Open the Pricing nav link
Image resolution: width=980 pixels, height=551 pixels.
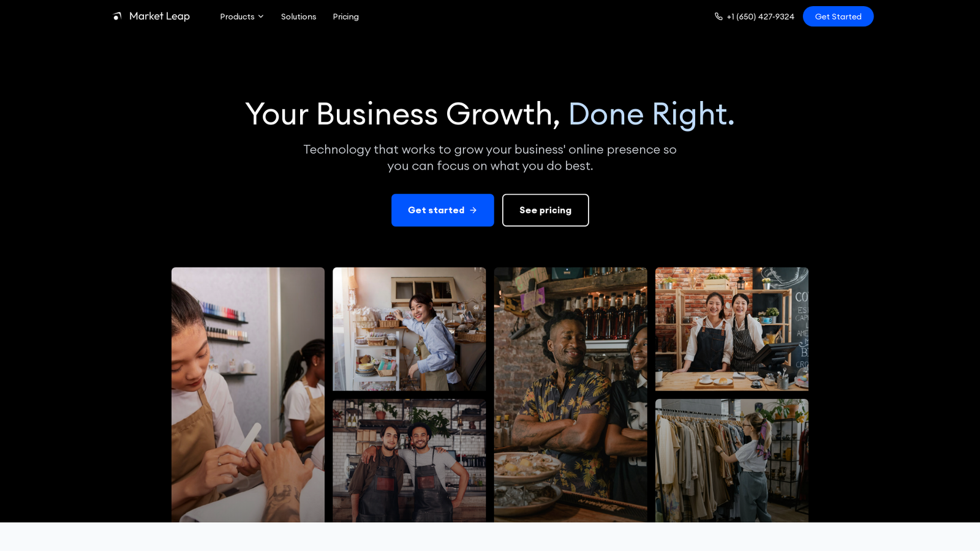pos(345,17)
